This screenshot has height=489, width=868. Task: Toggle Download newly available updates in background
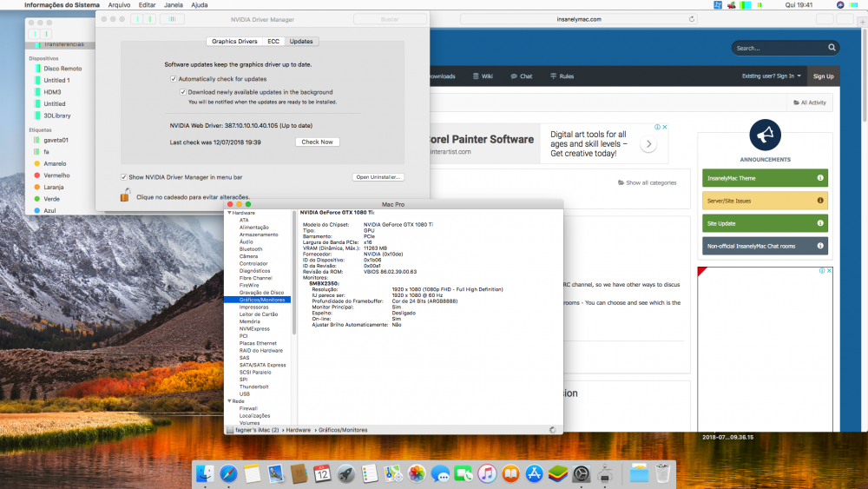click(x=182, y=92)
